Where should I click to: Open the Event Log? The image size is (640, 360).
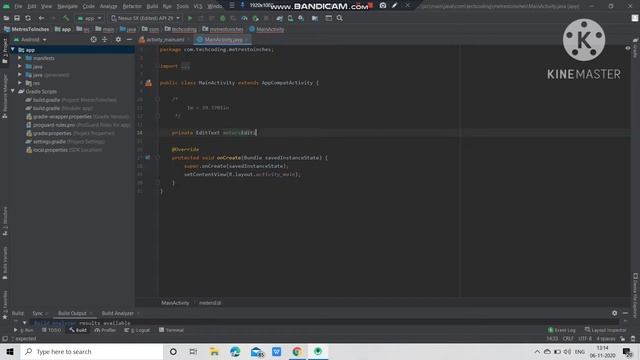(x=562, y=330)
